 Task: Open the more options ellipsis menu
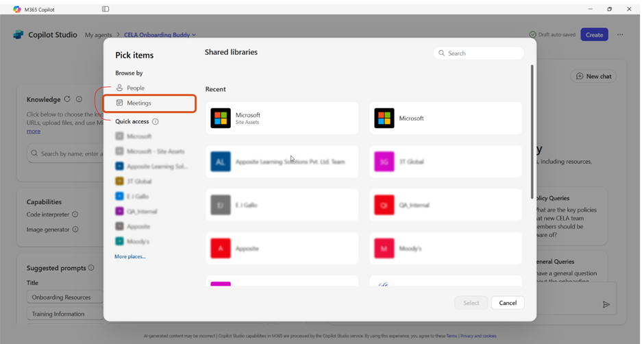[620, 35]
